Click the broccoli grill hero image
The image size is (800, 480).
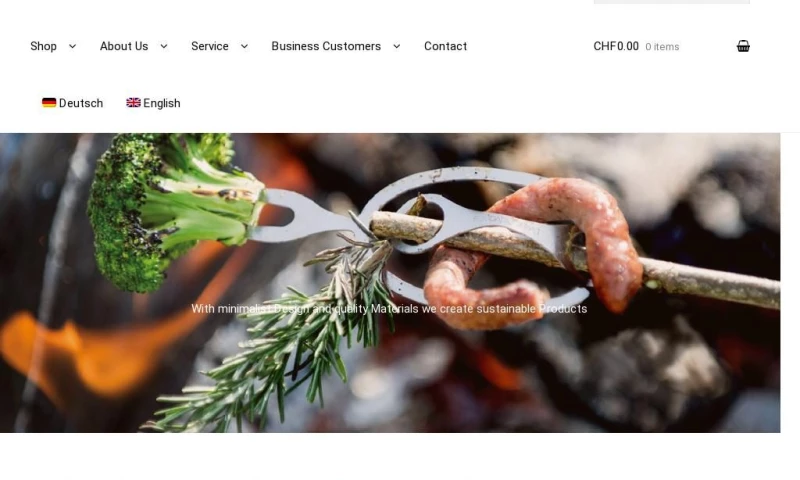[390, 283]
